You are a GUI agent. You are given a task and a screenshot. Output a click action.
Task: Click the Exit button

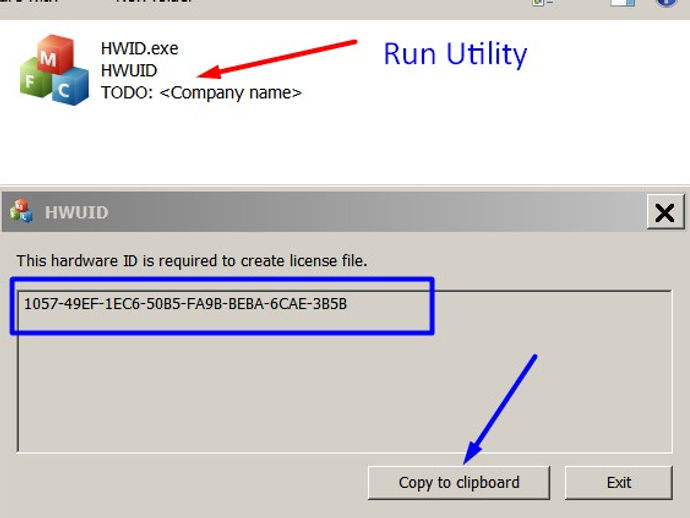[619, 483]
